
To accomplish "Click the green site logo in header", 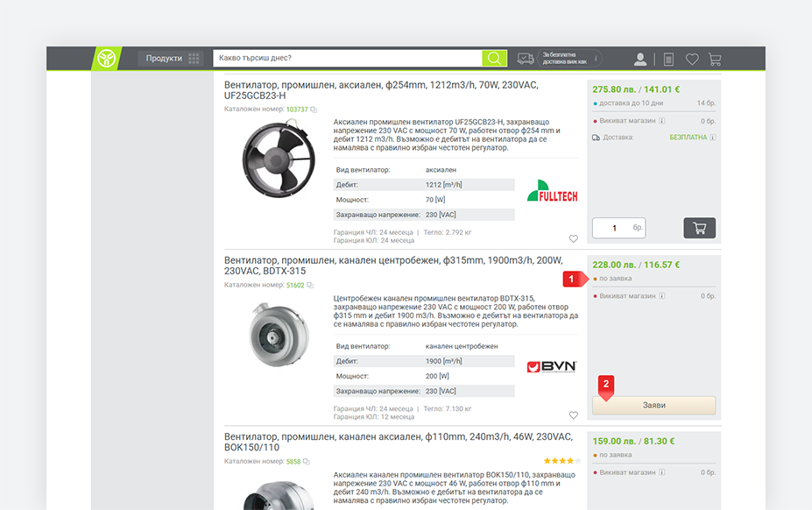I will coord(106,59).
